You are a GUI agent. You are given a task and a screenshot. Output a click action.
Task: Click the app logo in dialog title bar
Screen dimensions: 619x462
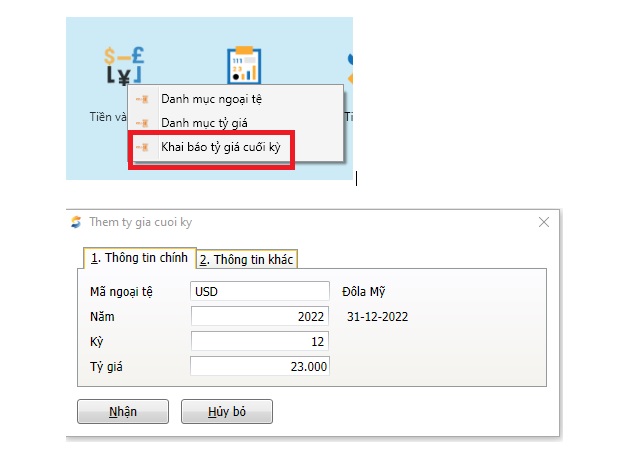[x=77, y=222]
